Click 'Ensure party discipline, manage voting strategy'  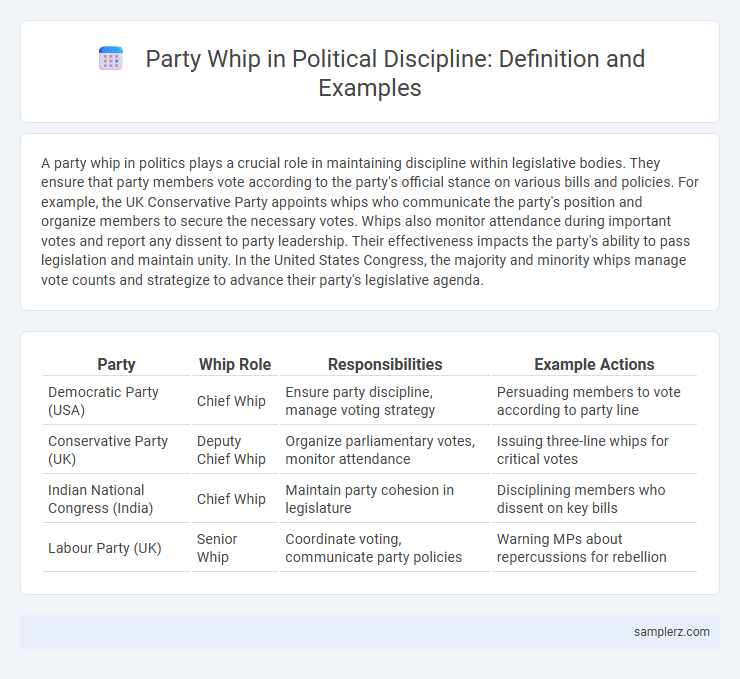360,401
